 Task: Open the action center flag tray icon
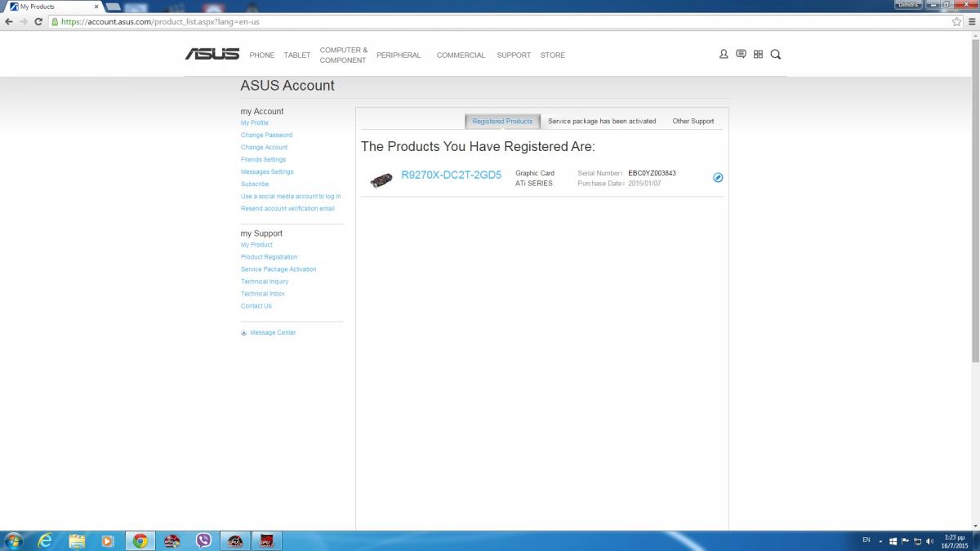click(905, 540)
